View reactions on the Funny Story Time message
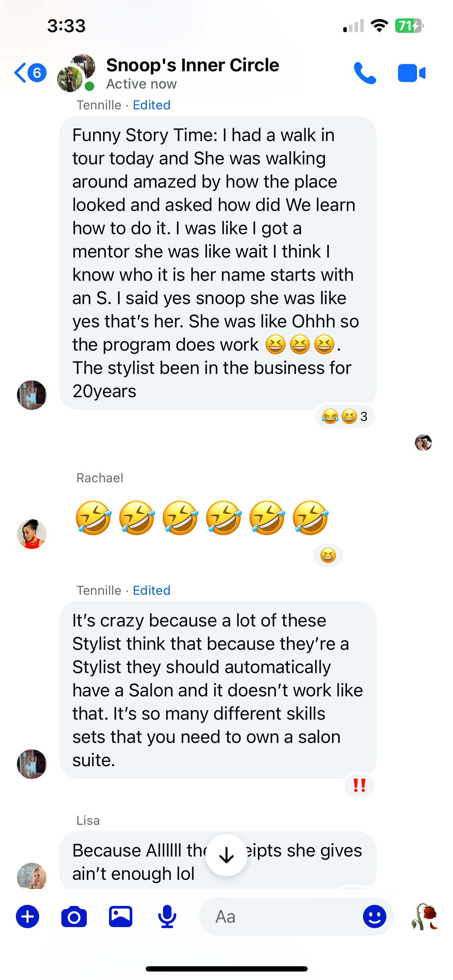The width and height of the screenshot is (453, 980). pos(345,417)
